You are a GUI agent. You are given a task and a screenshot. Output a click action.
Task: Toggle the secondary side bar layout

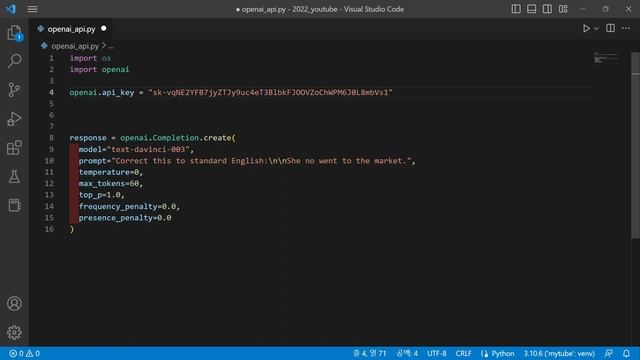(547, 9)
